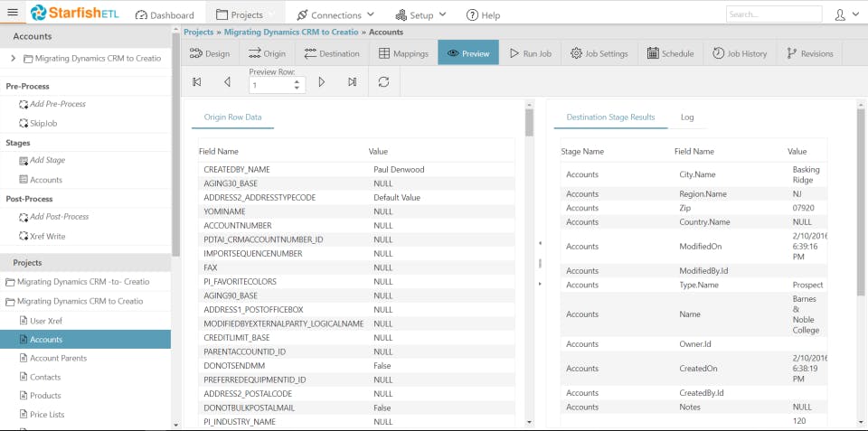This screenshot has width=868, height=431.
Task: Go to next preview row
Action: pyautogui.click(x=322, y=82)
